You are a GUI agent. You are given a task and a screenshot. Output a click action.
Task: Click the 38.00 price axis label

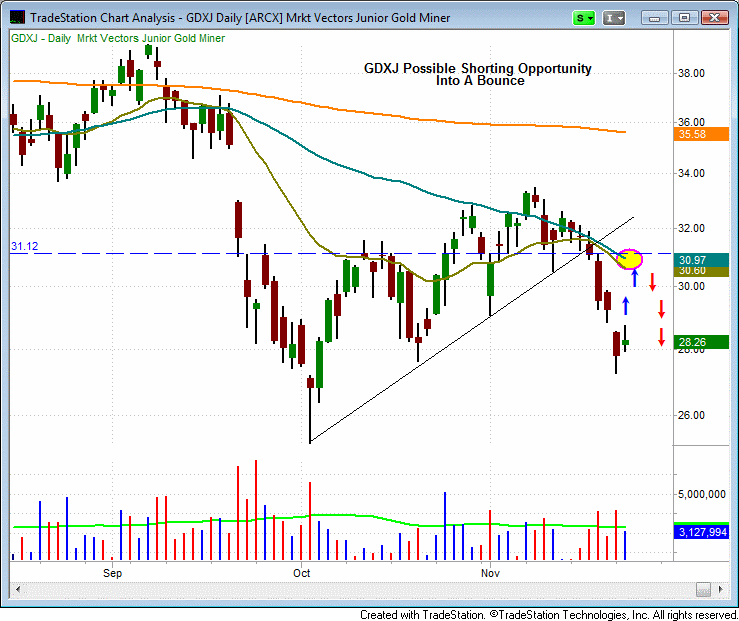pos(691,73)
